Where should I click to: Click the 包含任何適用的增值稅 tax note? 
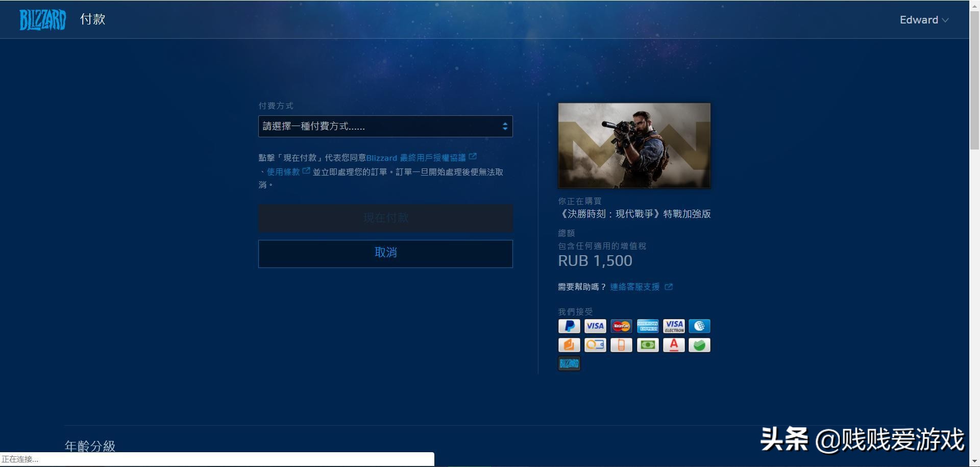602,246
